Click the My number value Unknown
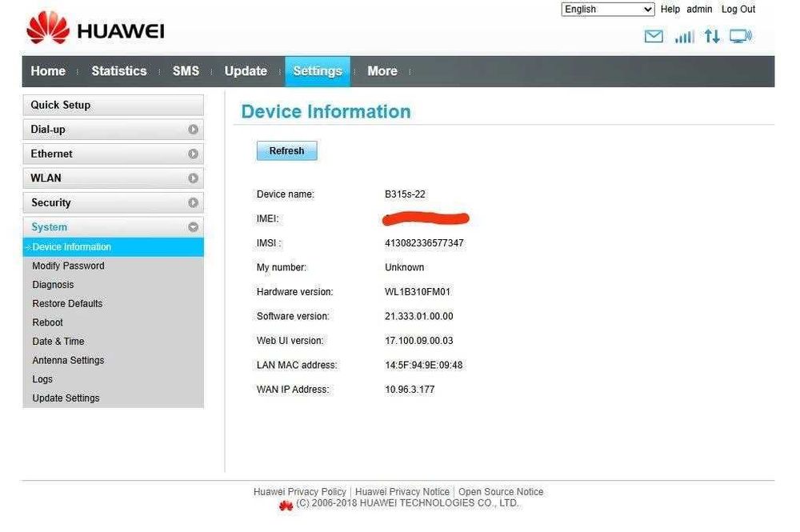800x532 pixels. pos(405,267)
